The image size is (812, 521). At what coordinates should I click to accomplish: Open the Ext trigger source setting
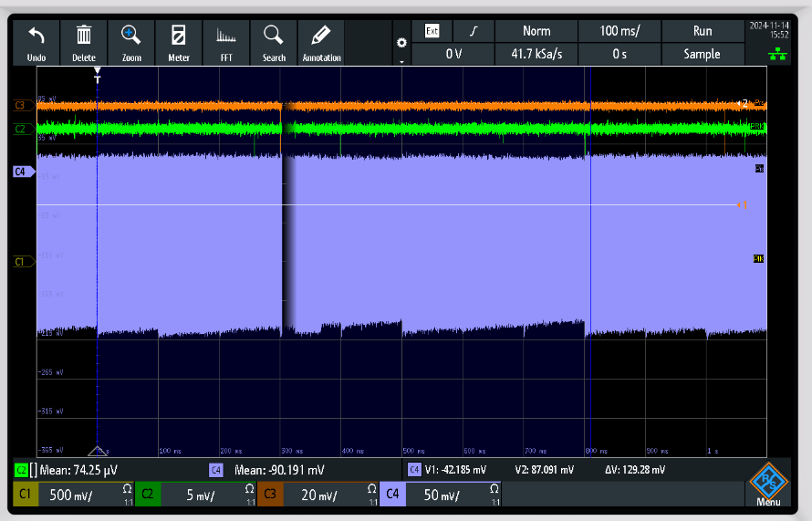click(x=432, y=31)
